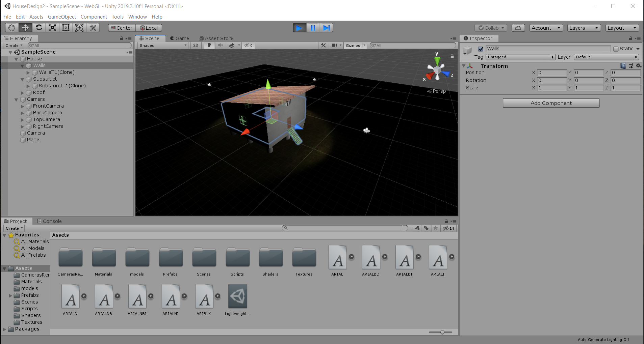Select the Rotate tool
The height and width of the screenshot is (344, 644).
click(39, 28)
